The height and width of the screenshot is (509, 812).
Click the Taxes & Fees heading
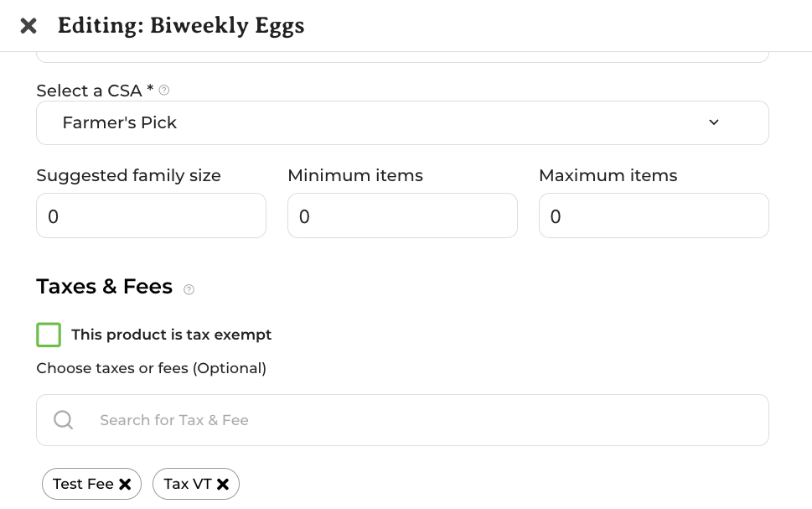(x=104, y=287)
